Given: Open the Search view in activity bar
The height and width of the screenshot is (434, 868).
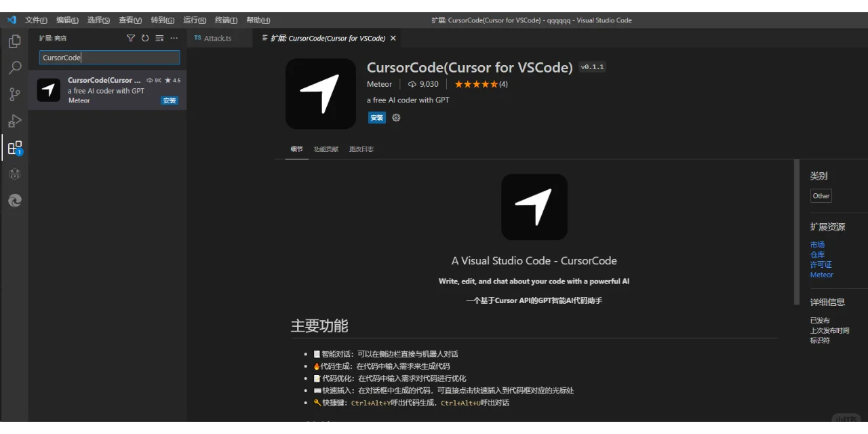Looking at the screenshot, I should (14, 68).
